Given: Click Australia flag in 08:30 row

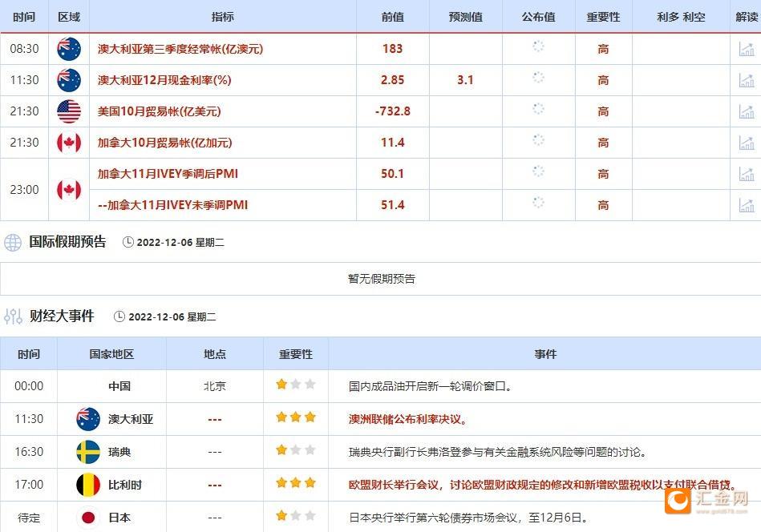Looking at the screenshot, I should click(x=69, y=49).
